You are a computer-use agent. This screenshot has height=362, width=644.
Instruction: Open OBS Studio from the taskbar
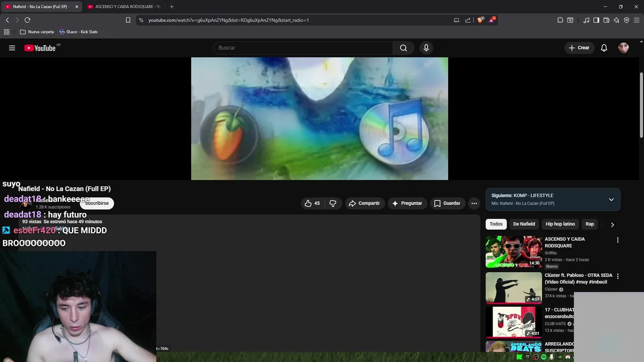tap(535, 357)
